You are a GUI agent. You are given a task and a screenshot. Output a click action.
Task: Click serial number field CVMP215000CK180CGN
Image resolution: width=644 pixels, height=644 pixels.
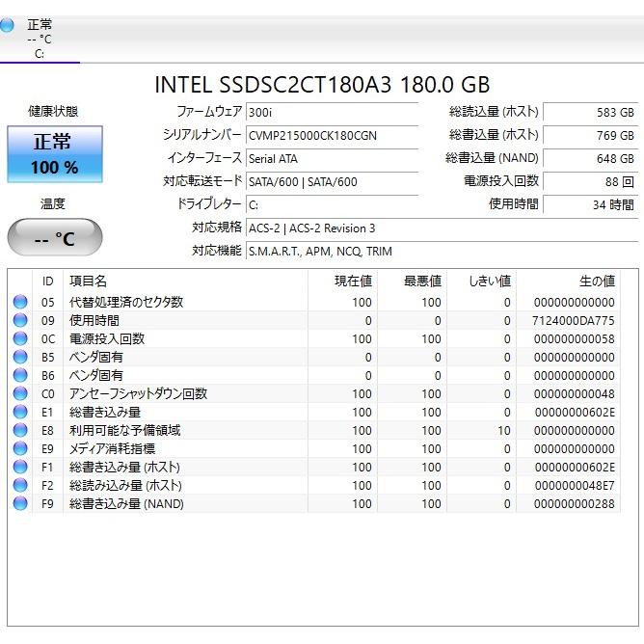point(332,135)
